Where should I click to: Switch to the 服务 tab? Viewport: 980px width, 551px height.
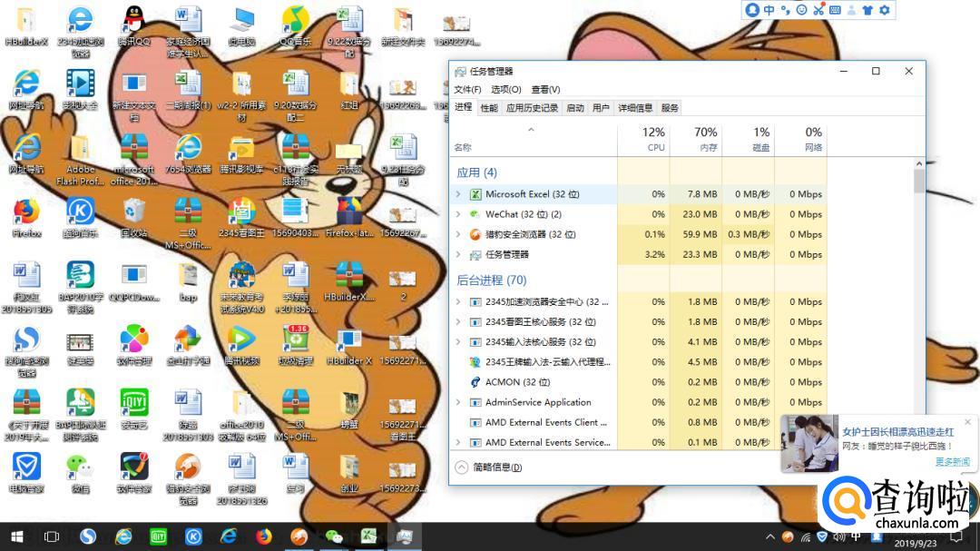tap(670, 108)
